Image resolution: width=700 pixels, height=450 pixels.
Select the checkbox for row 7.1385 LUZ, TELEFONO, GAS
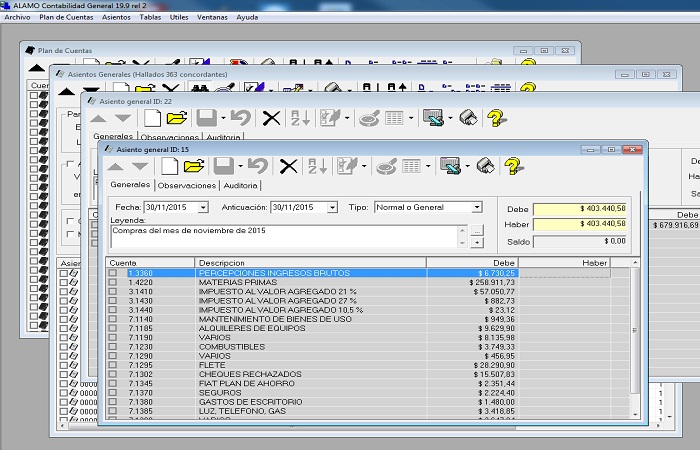pos(112,411)
